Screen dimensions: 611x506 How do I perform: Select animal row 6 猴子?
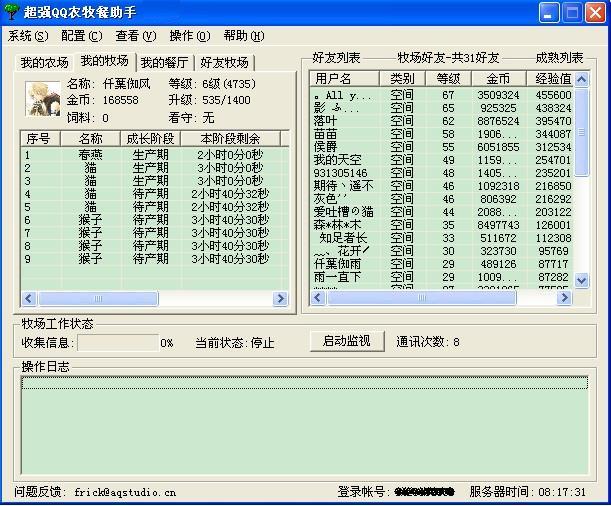click(154, 220)
